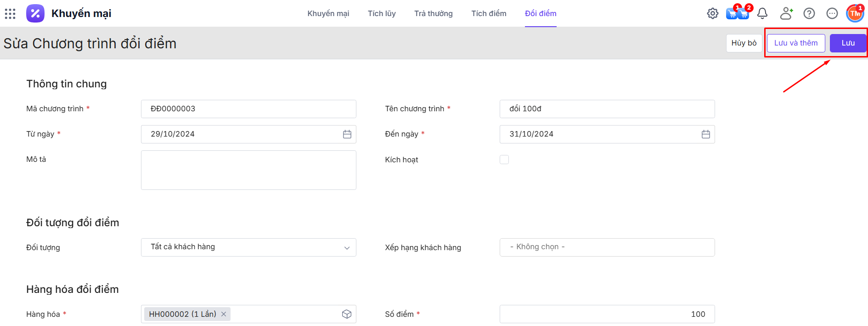Viewport: 868px width, 326px height.
Task: Enable the Kích hoạt checkbox
Action: 504,160
